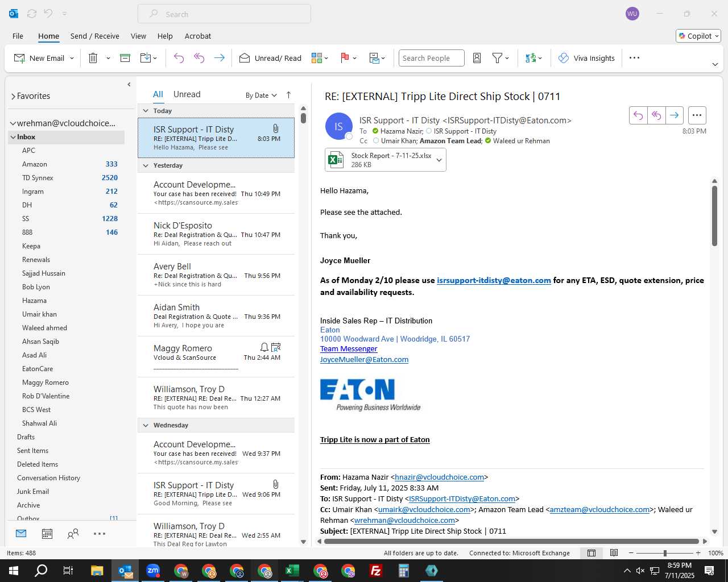Click the Reply All icon in ribbon toolbar

click(x=199, y=58)
